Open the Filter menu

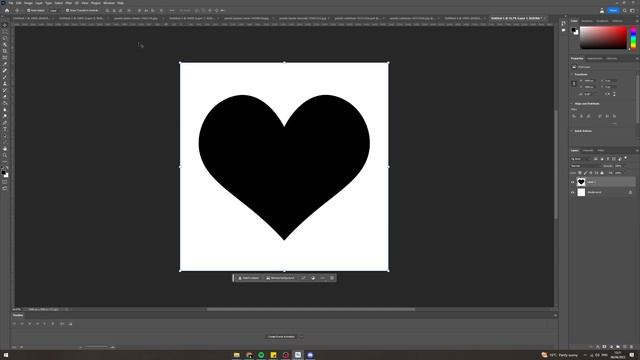pos(69,3)
